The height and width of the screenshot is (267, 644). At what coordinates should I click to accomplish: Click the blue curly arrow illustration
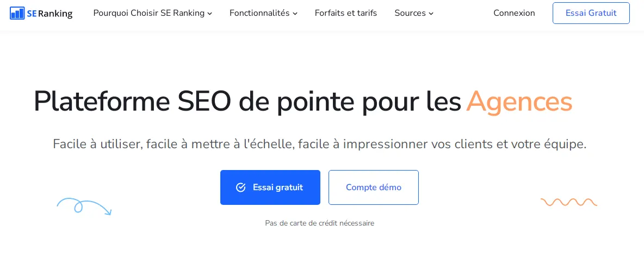click(84, 207)
